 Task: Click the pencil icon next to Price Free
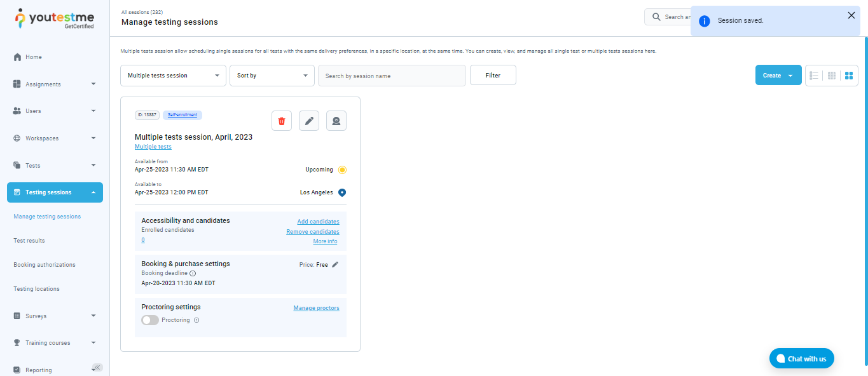pos(336,265)
